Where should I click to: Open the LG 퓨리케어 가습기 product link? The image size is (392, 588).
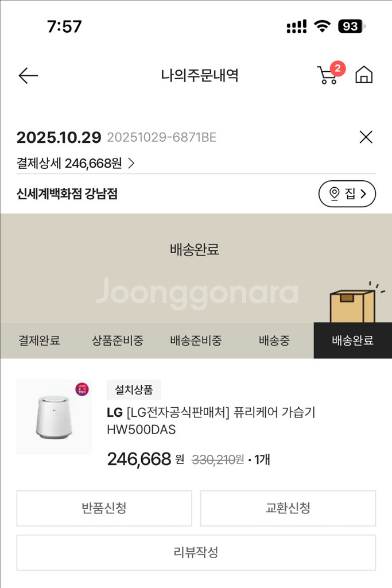tap(212, 420)
